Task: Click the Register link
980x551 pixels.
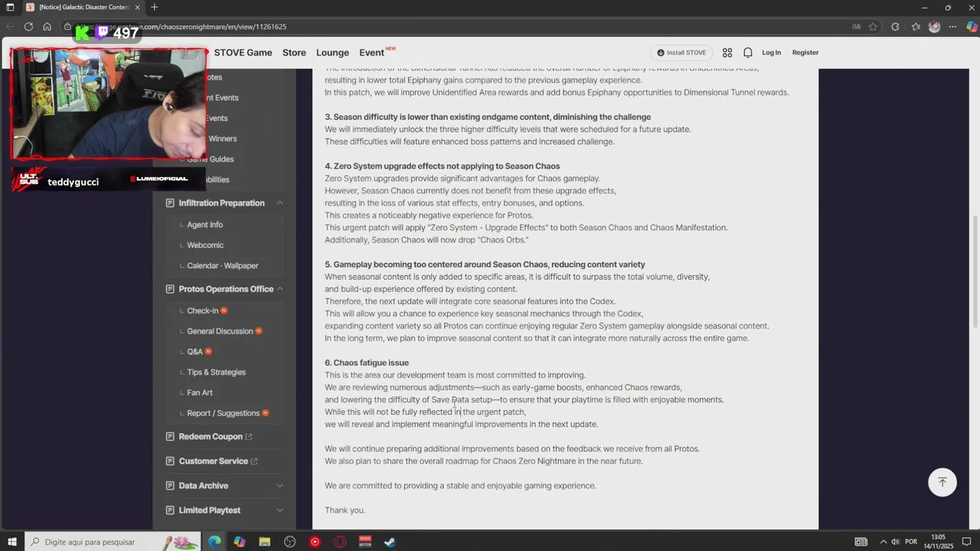Action: (x=805, y=53)
